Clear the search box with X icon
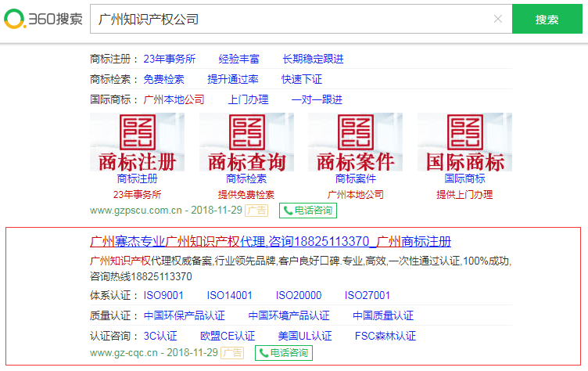The height and width of the screenshot is (371, 588). (498, 19)
